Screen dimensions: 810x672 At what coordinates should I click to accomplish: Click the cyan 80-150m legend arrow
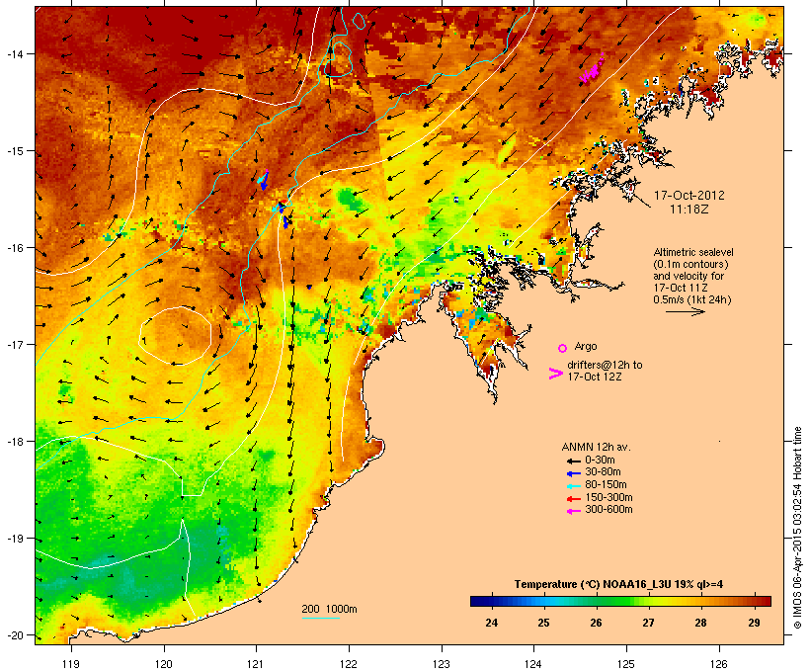573,486
